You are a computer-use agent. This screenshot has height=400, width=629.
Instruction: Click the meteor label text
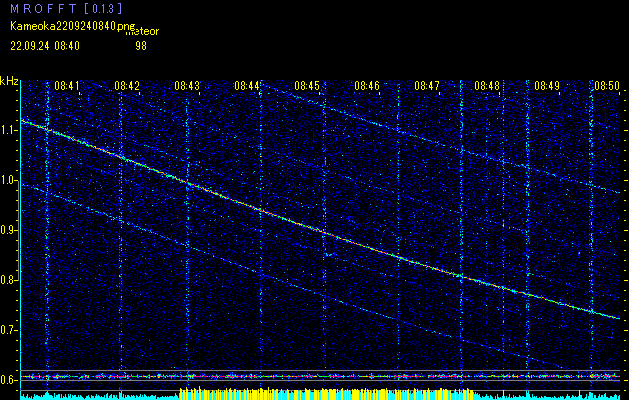pos(142,32)
